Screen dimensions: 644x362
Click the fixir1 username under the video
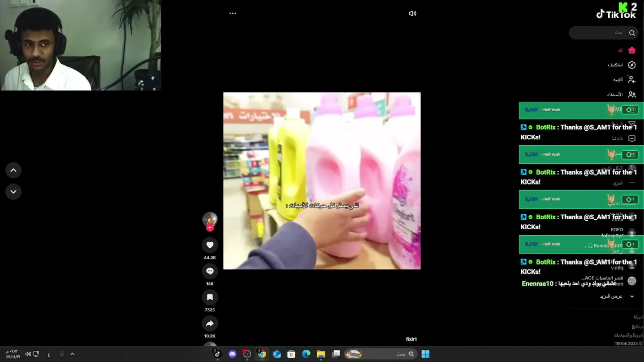click(412, 339)
